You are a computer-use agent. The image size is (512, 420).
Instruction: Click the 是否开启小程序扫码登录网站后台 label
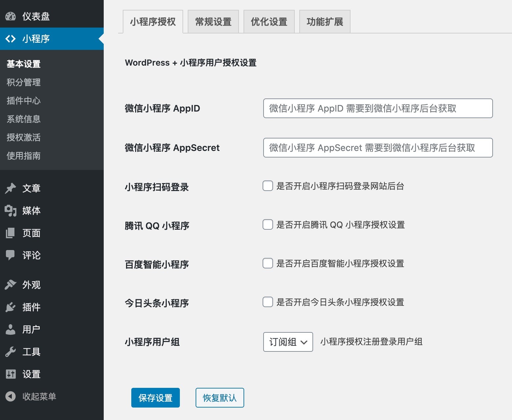pyautogui.click(x=340, y=186)
